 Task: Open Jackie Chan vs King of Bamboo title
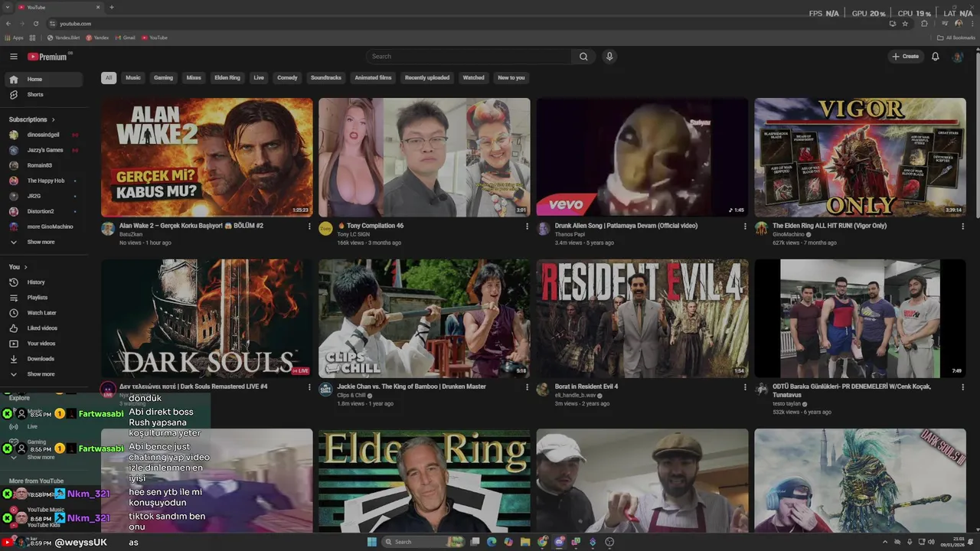(412, 386)
